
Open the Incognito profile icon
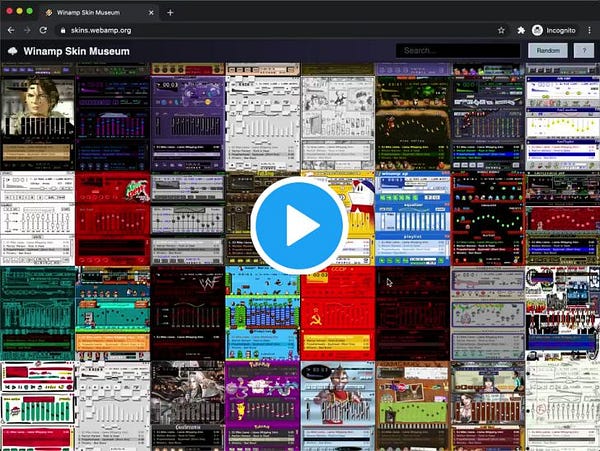click(537, 30)
